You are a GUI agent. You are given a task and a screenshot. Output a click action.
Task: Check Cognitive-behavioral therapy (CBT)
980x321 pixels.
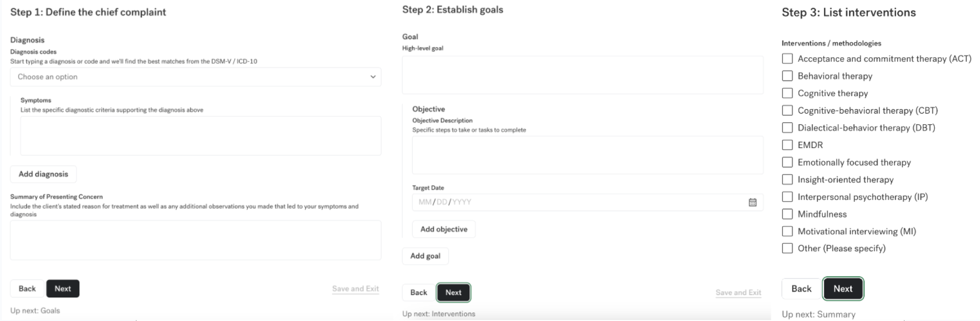click(x=787, y=111)
